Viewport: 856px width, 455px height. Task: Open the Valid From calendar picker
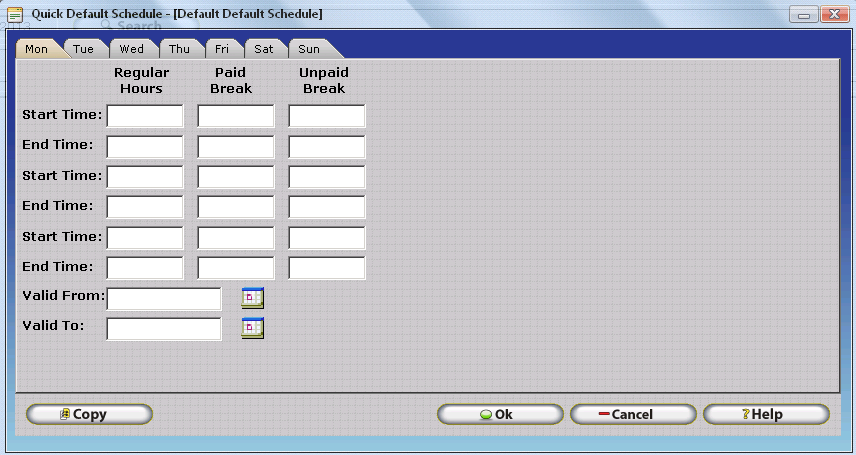click(x=252, y=297)
